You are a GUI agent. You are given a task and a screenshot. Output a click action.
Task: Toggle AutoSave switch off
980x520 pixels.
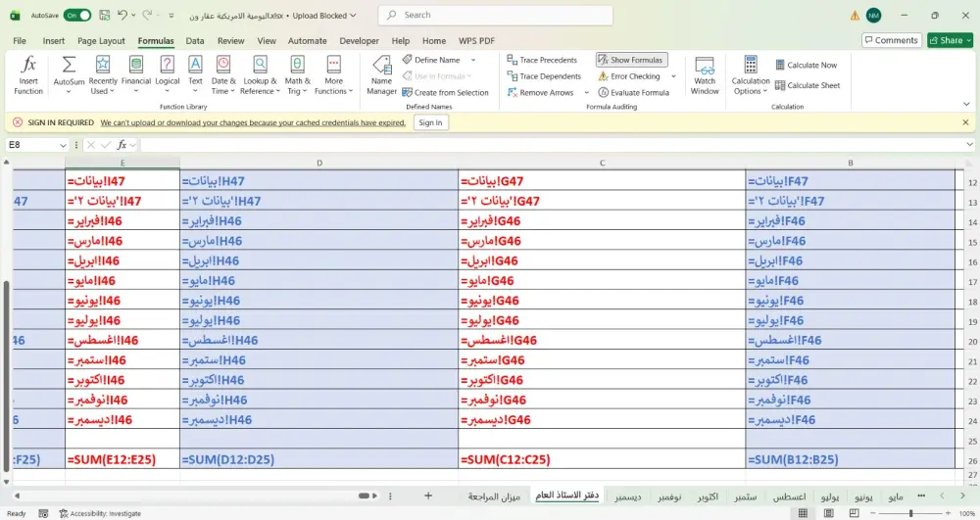tap(77, 15)
